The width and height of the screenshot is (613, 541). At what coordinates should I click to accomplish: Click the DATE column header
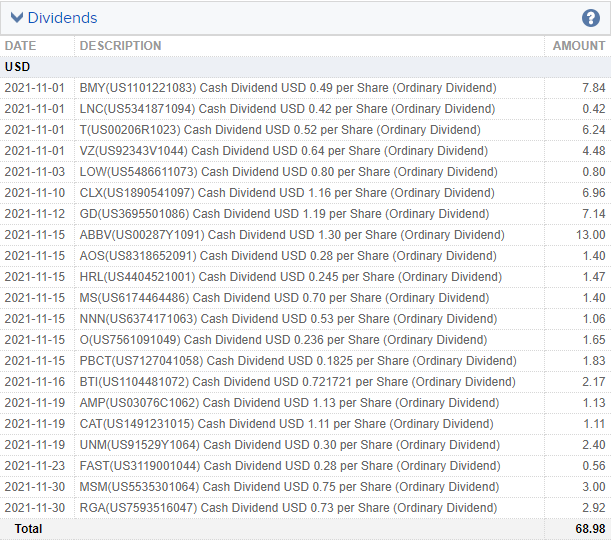coord(20,46)
